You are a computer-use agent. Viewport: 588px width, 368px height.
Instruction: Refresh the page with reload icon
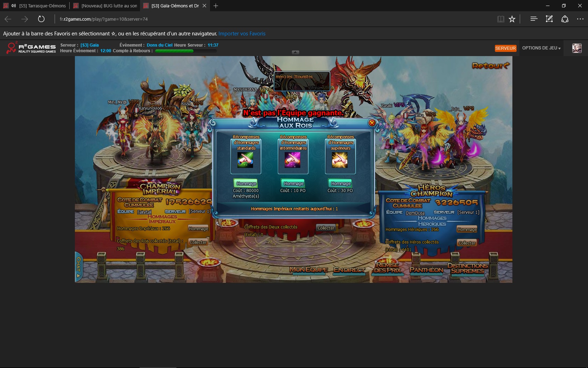click(x=41, y=19)
